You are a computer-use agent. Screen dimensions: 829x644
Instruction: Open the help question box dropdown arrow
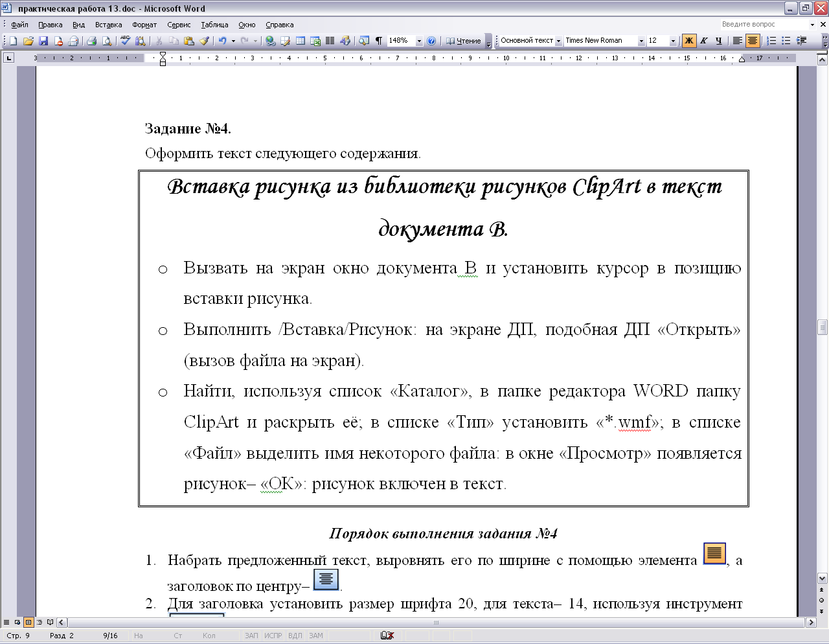(x=813, y=25)
